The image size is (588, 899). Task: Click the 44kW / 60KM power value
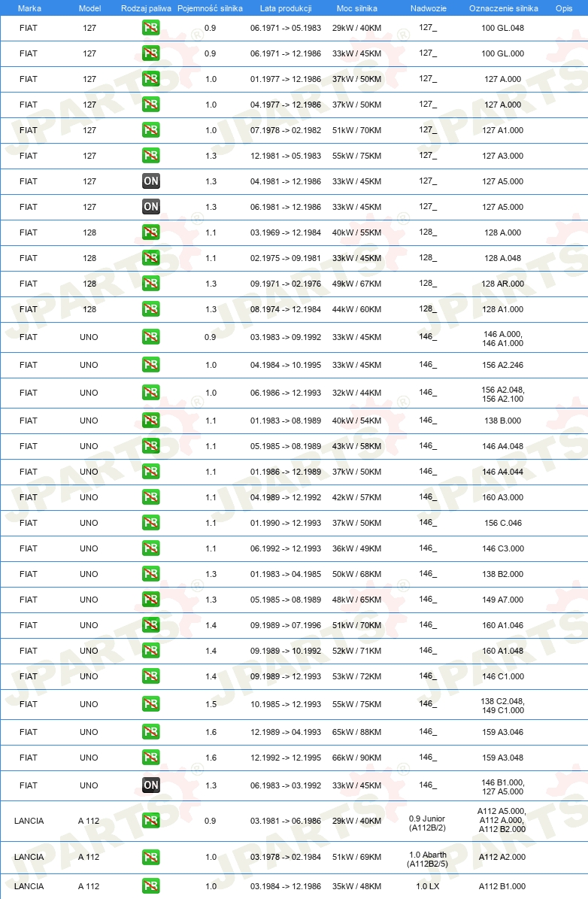pyautogui.click(x=356, y=309)
